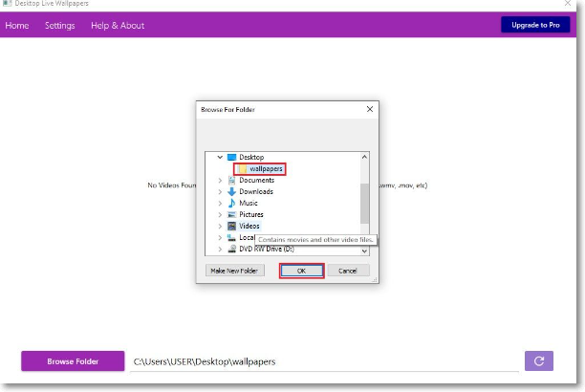Click the Music note icon
The height and width of the screenshot is (392, 585).
coord(231,203)
